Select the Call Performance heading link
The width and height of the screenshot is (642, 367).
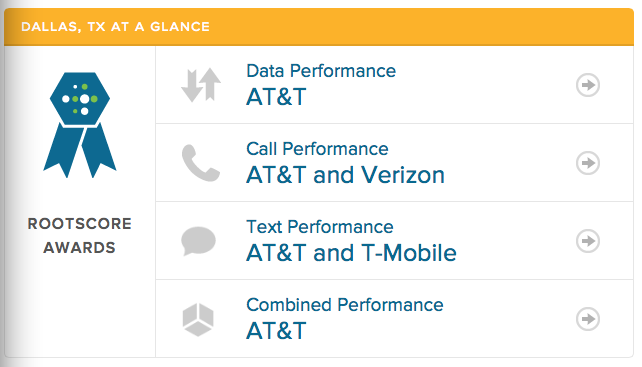pyautogui.click(x=317, y=149)
